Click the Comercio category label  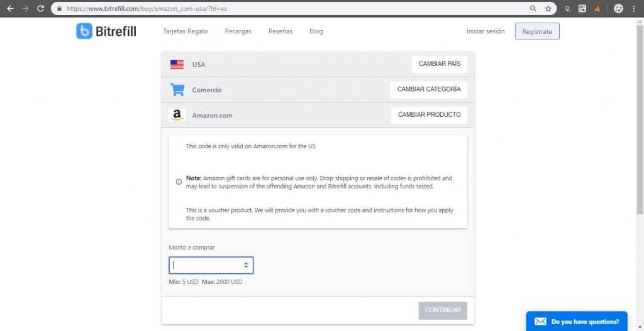[x=207, y=90]
